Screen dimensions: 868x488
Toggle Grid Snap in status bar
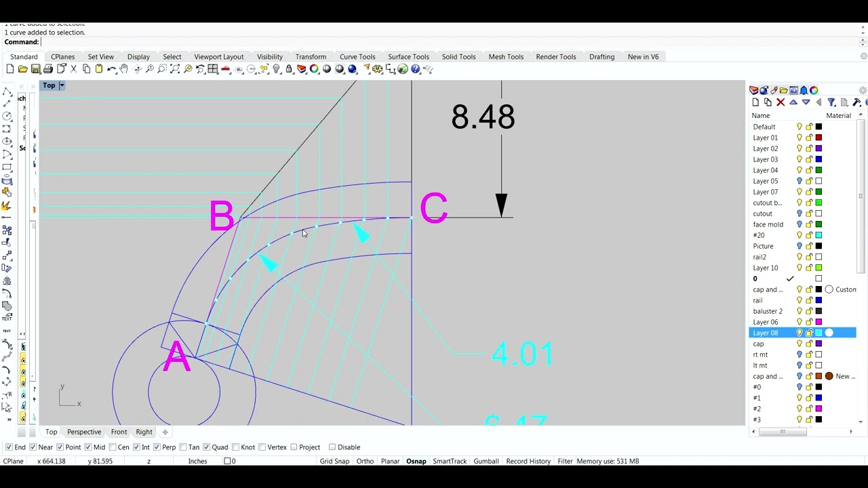click(334, 461)
